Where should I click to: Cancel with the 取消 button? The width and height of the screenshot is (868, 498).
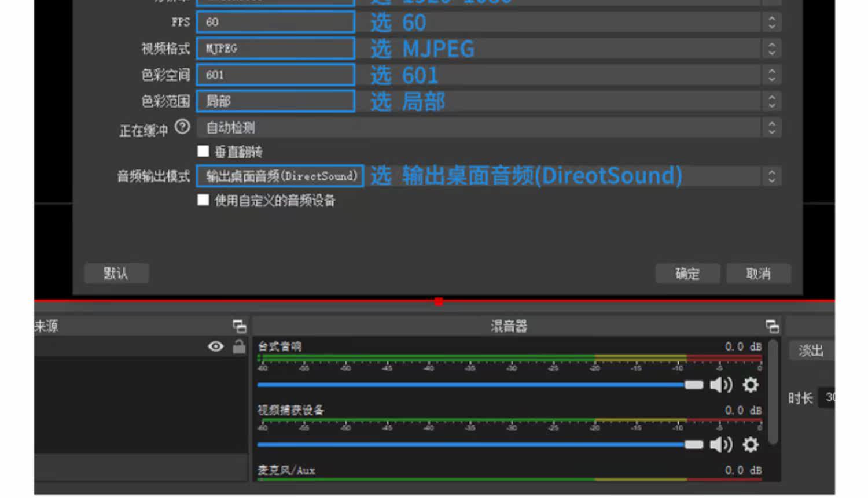click(x=758, y=273)
